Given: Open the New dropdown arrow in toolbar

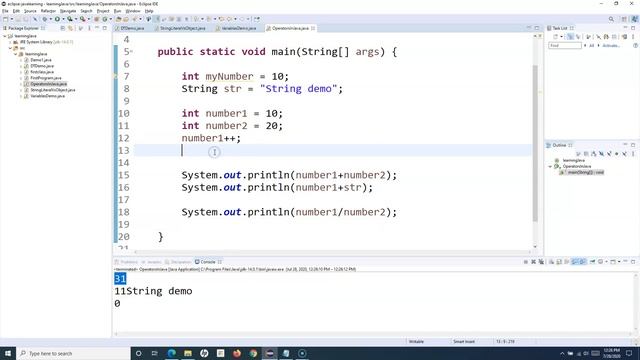Looking at the screenshot, I should click(x=11, y=19).
